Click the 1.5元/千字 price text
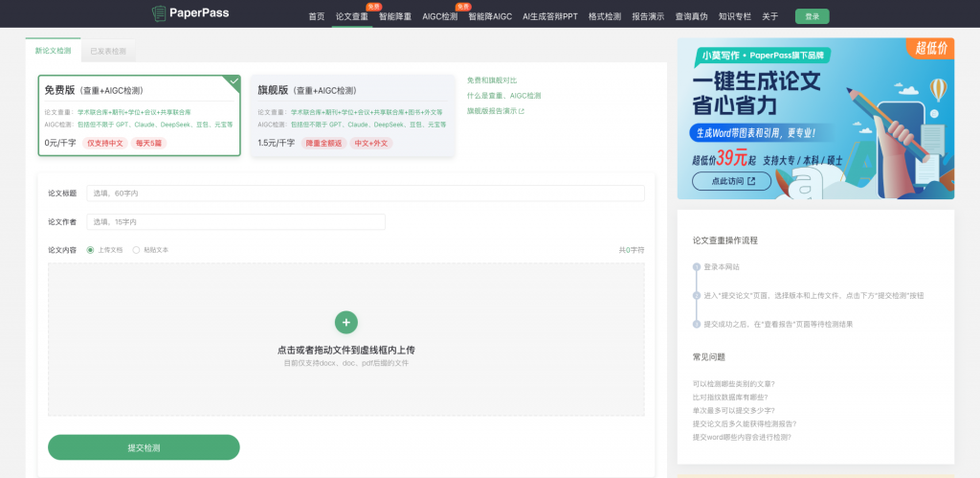 pyautogui.click(x=277, y=144)
